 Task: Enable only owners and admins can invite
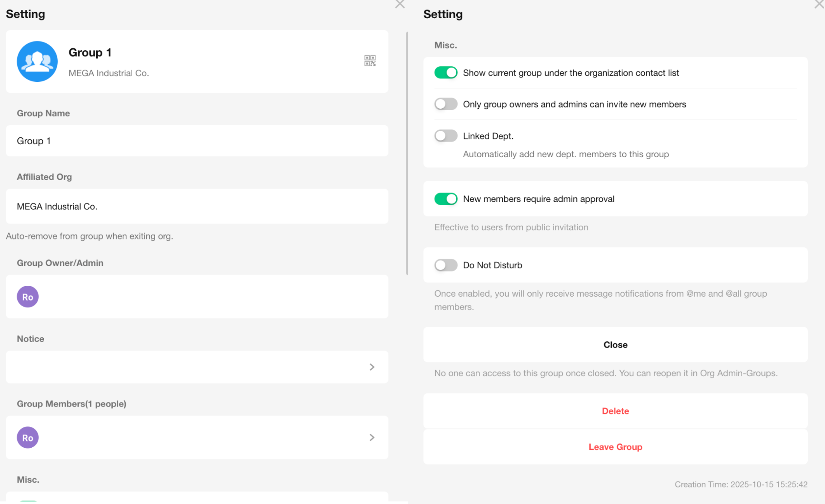(x=445, y=104)
